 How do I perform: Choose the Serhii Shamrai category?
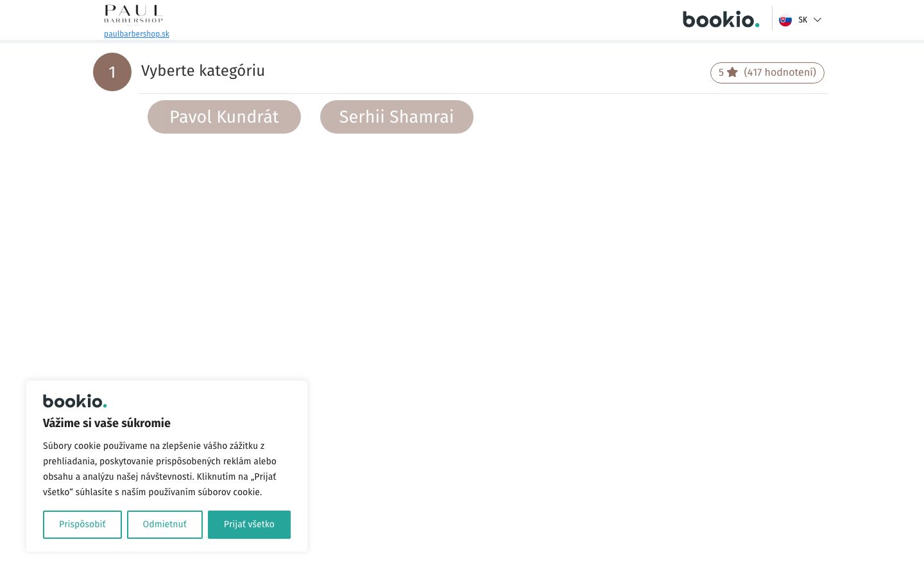click(397, 117)
